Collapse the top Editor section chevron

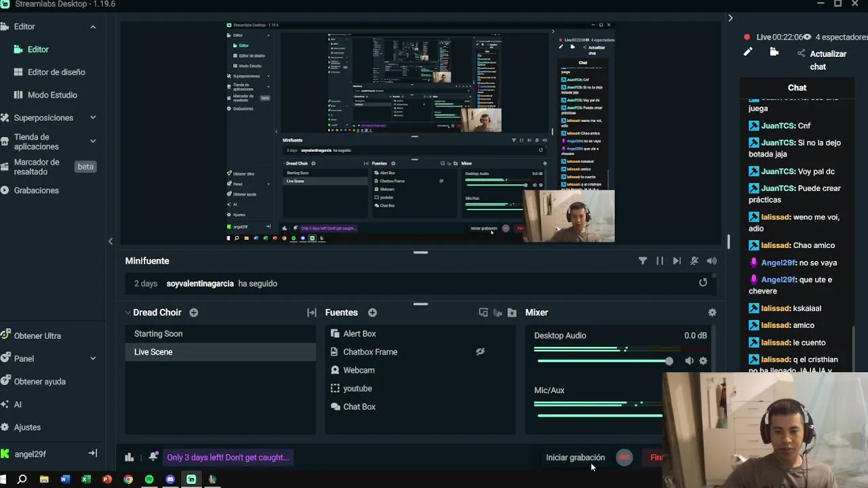[93, 26]
